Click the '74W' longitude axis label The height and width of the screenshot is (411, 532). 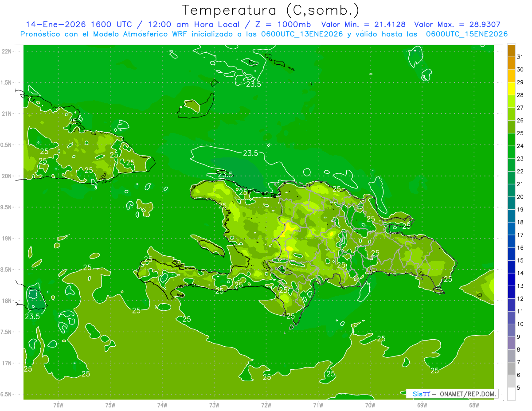(x=162, y=405)
